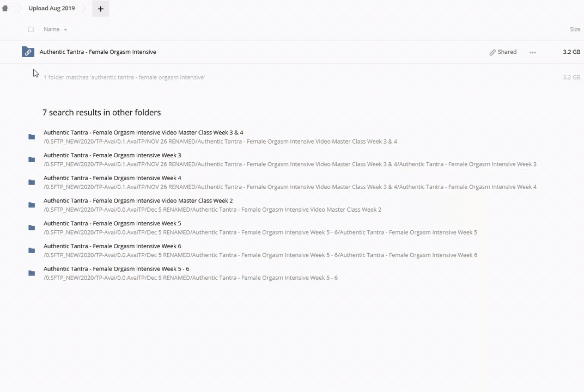
Task: Click the plus button to add new
Action: [100, 9]
